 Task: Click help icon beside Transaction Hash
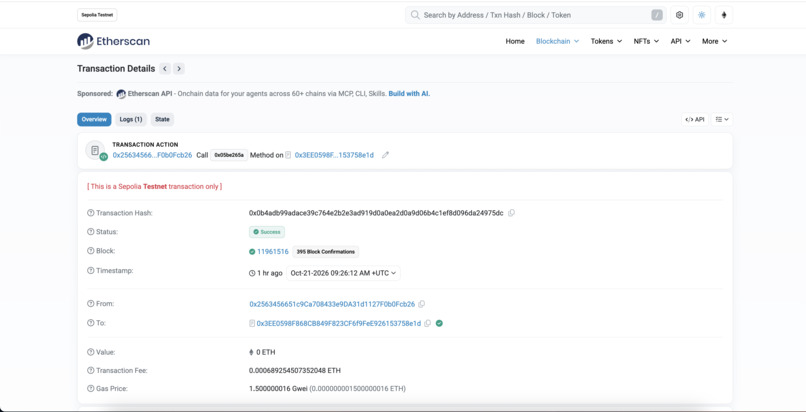[91, 213]
